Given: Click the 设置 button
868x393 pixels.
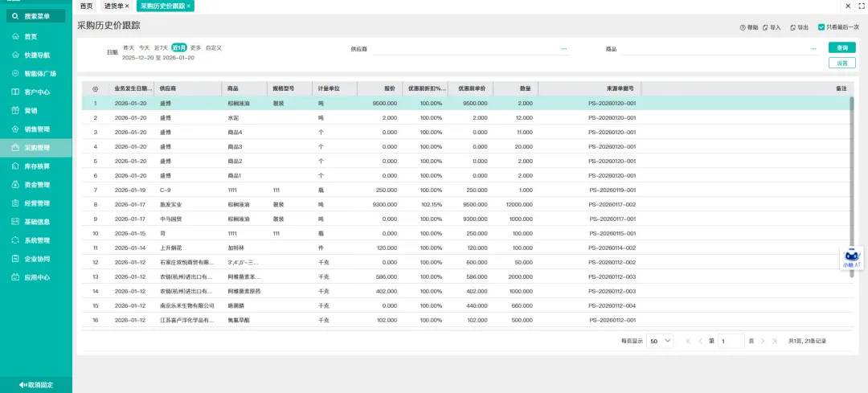Looking at the screenshot, I should [x=842, y=63].
